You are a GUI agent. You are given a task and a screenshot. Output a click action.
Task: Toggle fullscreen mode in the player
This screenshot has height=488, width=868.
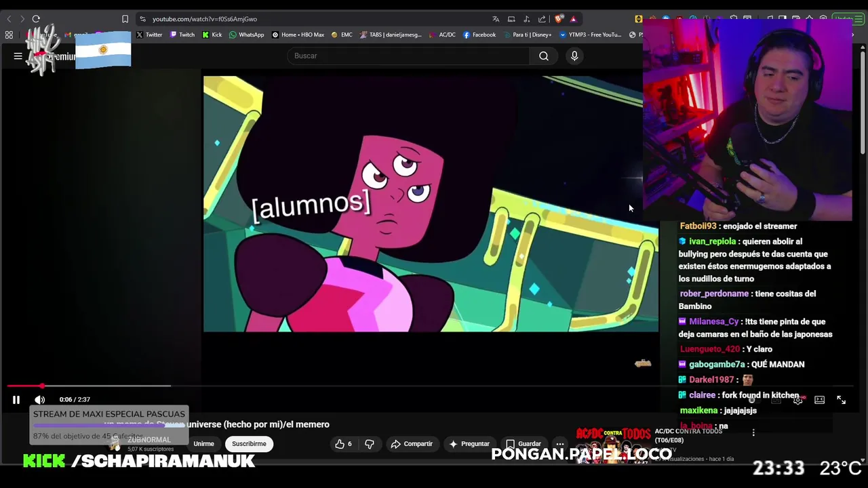click(841, 400)
